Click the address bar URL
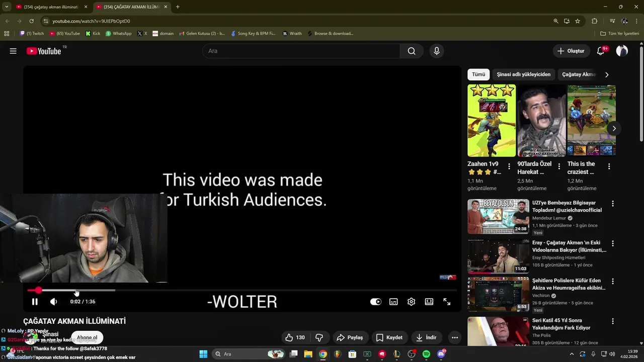 [x=91, y=21]
